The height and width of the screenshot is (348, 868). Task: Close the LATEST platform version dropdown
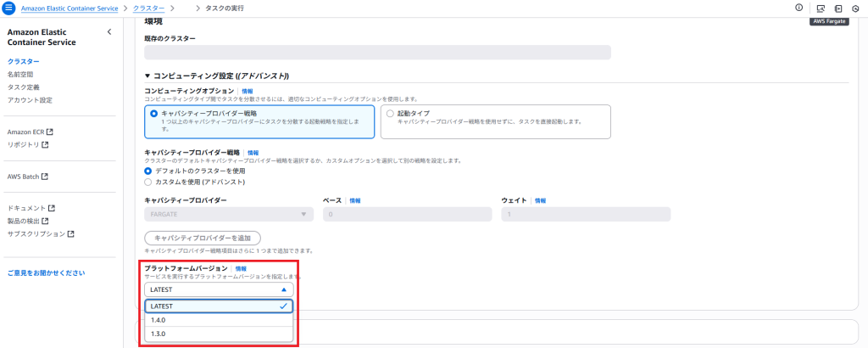click(x=219, y=289)
